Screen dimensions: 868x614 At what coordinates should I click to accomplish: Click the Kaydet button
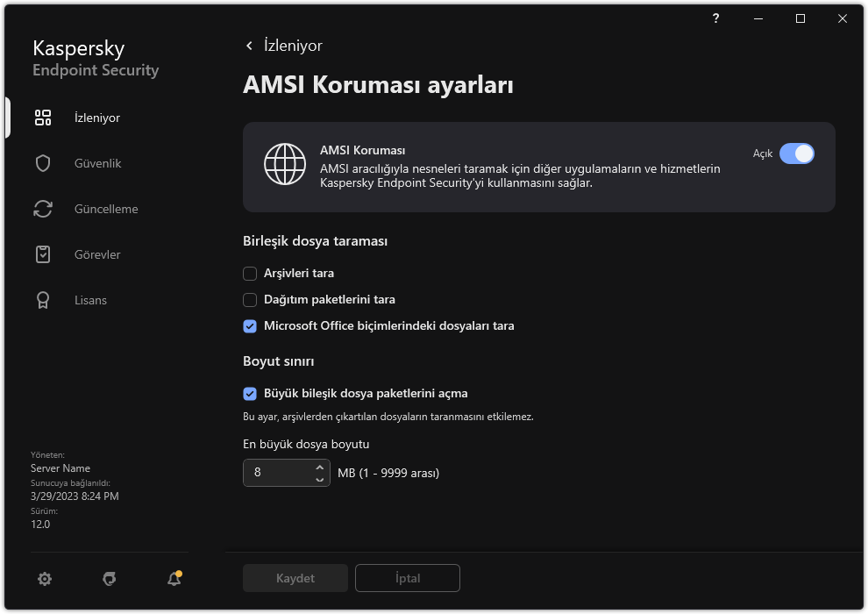295,578
